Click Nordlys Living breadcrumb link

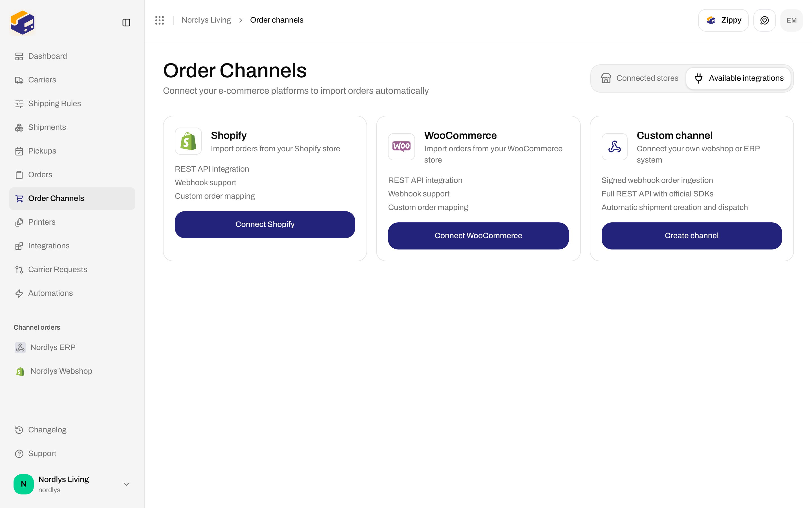[206, 20]
